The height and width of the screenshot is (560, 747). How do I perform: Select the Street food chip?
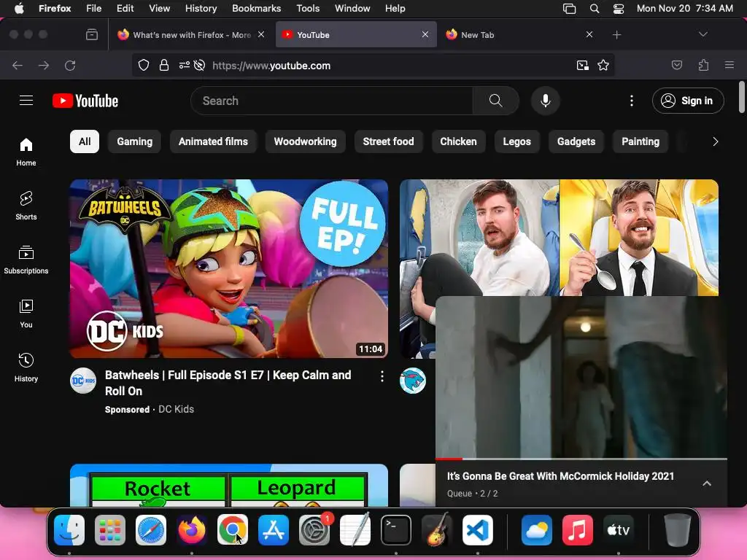(x=388, y=141)
